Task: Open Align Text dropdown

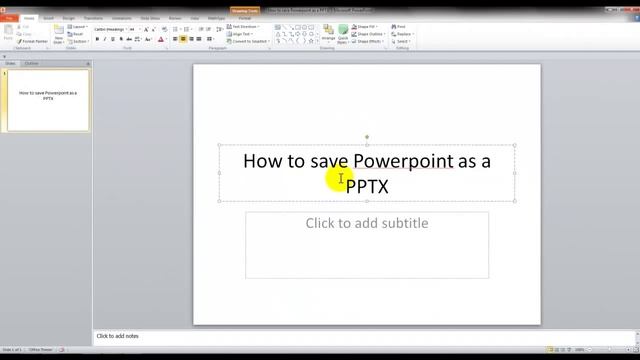Action: click(x=240, y=34)
